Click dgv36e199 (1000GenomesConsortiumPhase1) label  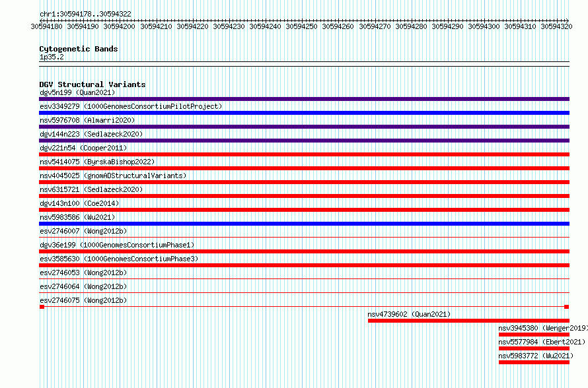coord(117,245)
